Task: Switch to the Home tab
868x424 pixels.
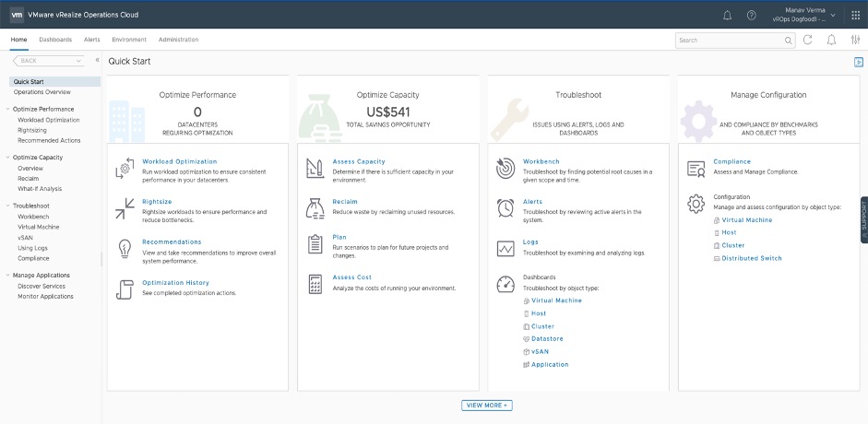Action: 18,40
